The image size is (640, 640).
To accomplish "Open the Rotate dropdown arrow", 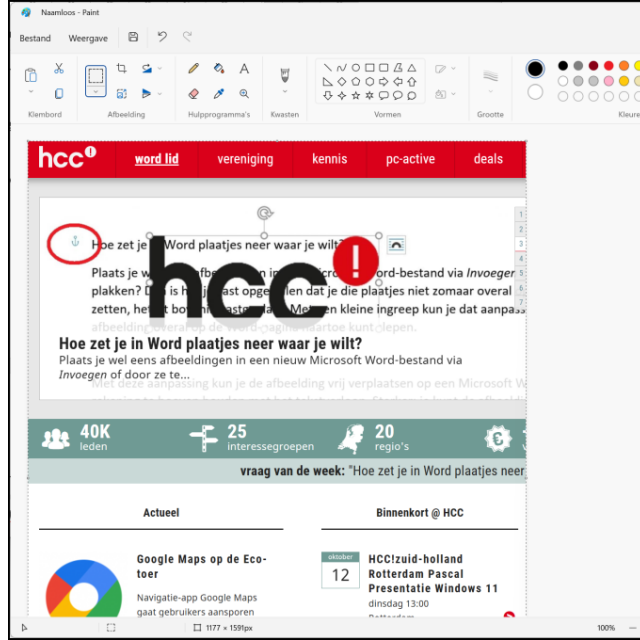I will [160, 69].
